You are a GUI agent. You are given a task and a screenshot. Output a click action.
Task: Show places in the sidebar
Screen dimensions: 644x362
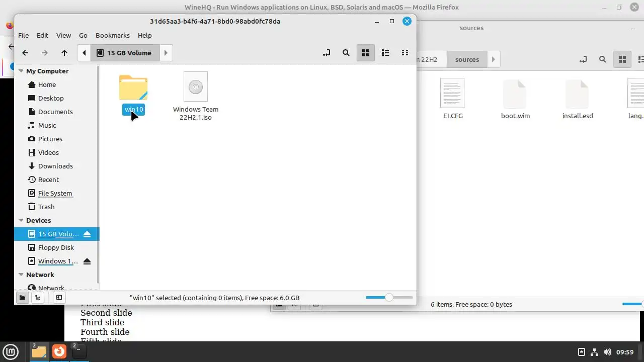coord(22,298)
